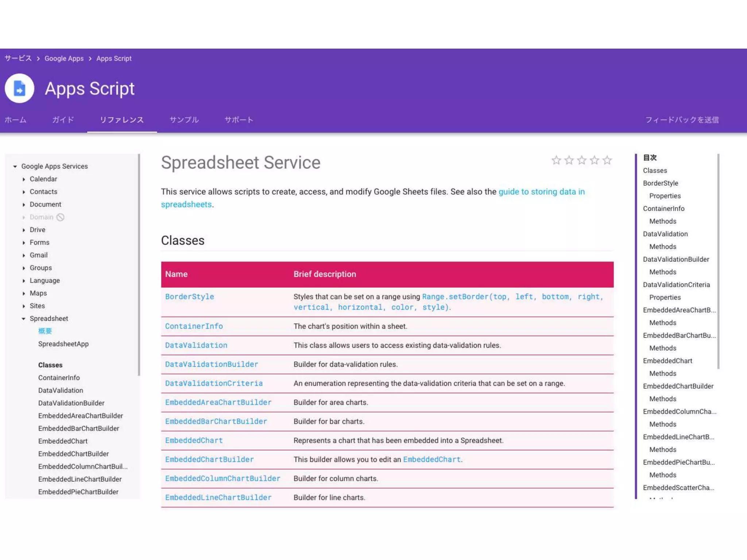The image size is (747, 560).
Task: Rate page with the second star
Action: coord(569,160)
